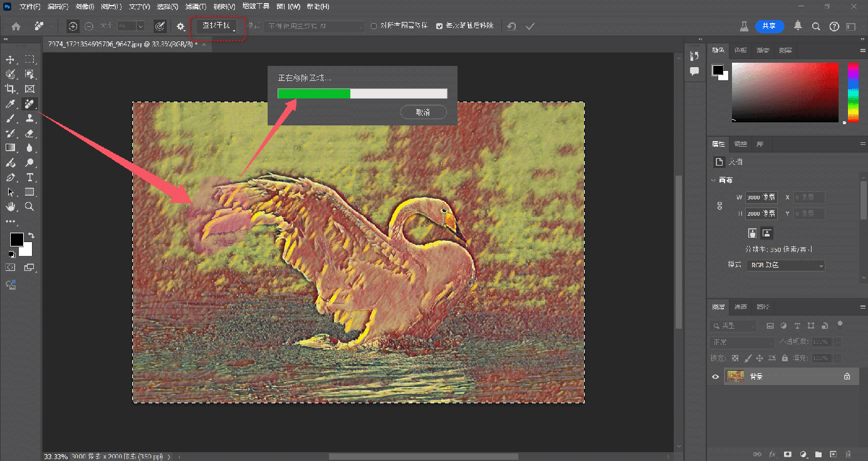The height and width of the screenshot is (461, 868).
Task: Open the search icon at top right
Action: click(816, 26)
